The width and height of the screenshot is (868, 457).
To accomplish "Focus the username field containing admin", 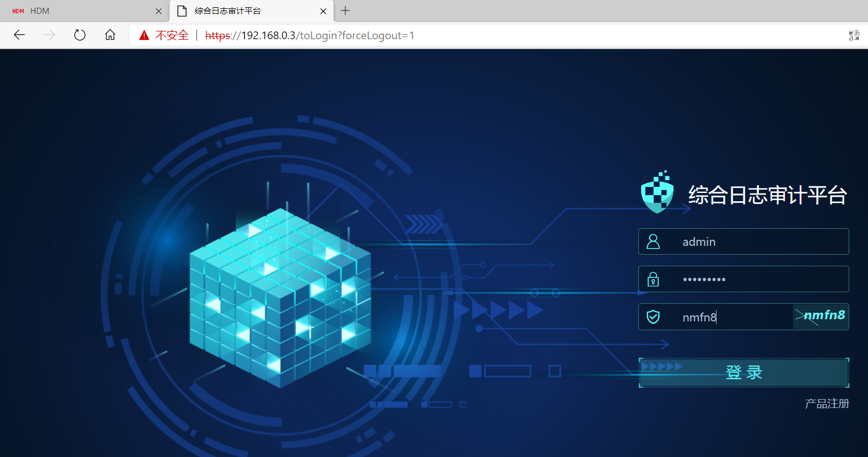I will (x=744, y=241).
